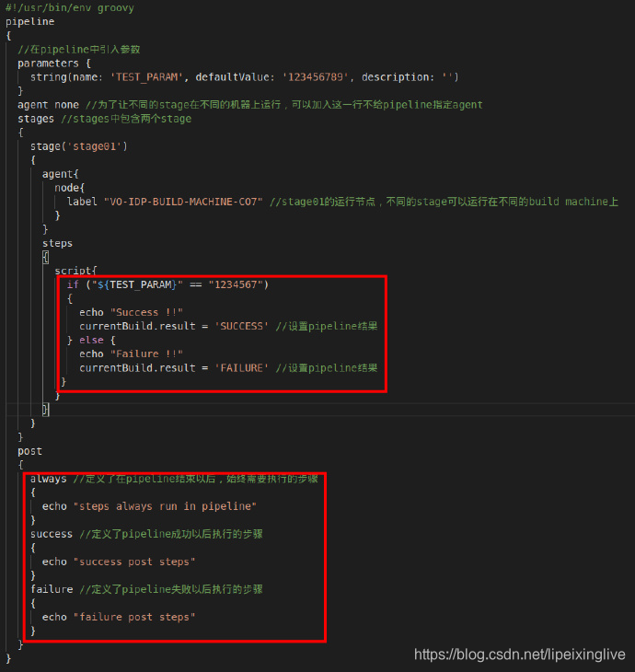Image resolution: width=635 pixels, height=672 pixels.
Task: Click the "agent{" line inside stage01
Action: click(61, 174)
